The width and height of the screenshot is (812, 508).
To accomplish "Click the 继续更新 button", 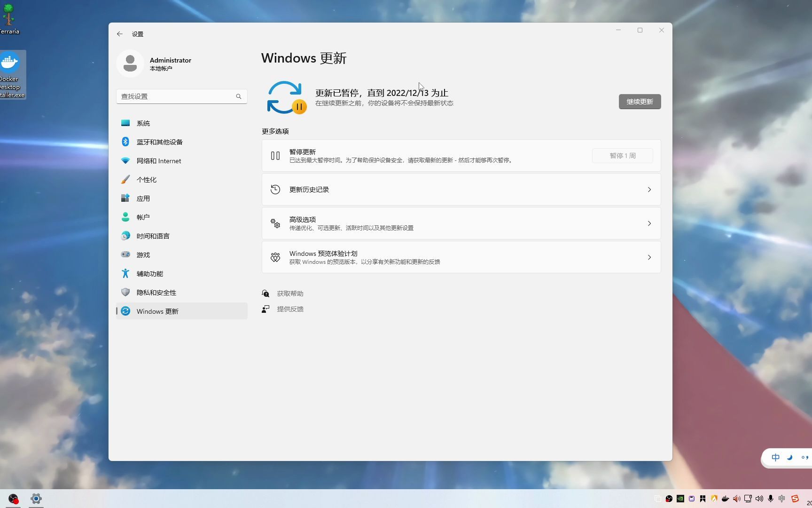I will [x=640, y=102].
